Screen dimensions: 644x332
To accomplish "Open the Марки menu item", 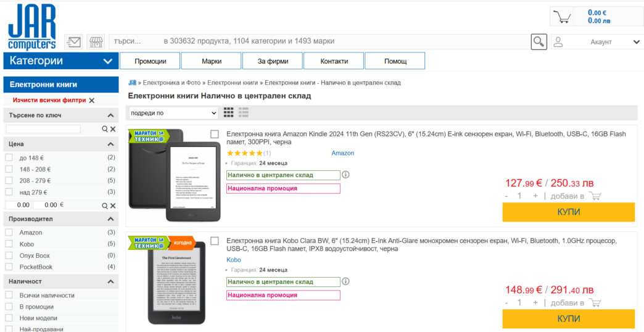I will (212, 61).
